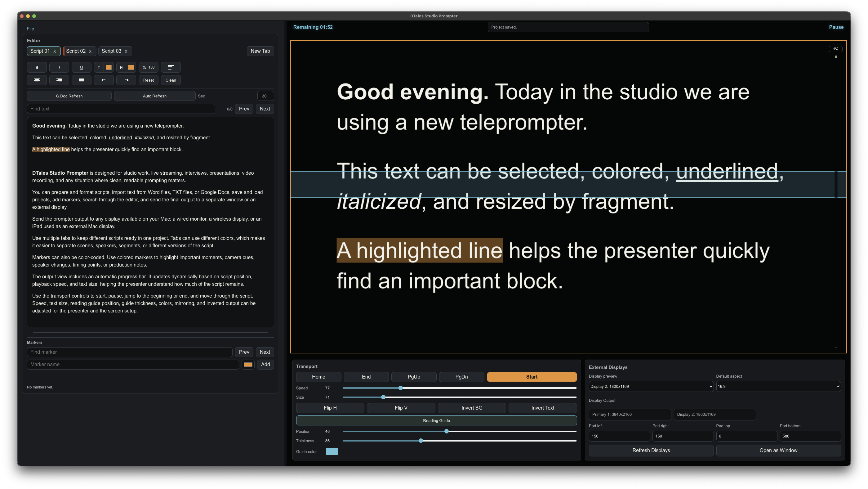
Task: Apply italic formatting button
Action: (59, 67)
